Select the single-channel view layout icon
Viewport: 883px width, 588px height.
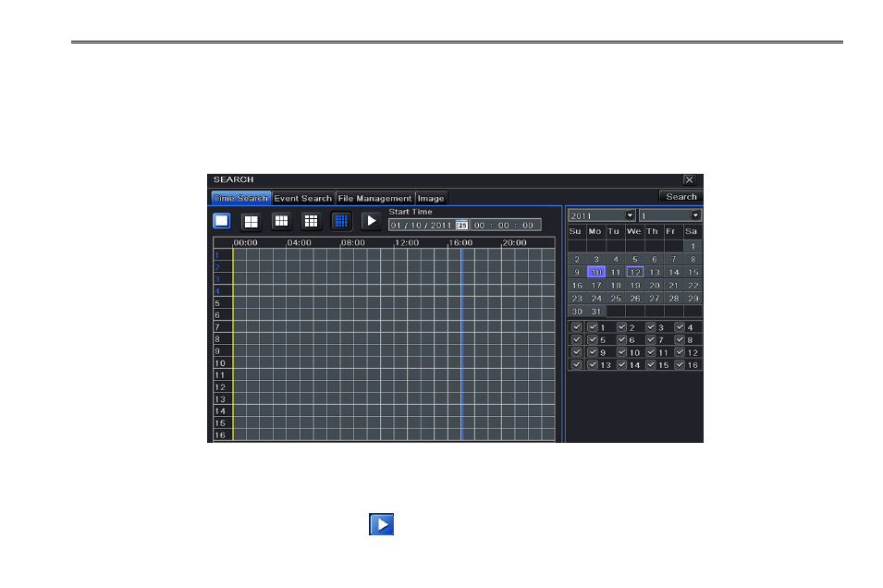coord(222,221)
